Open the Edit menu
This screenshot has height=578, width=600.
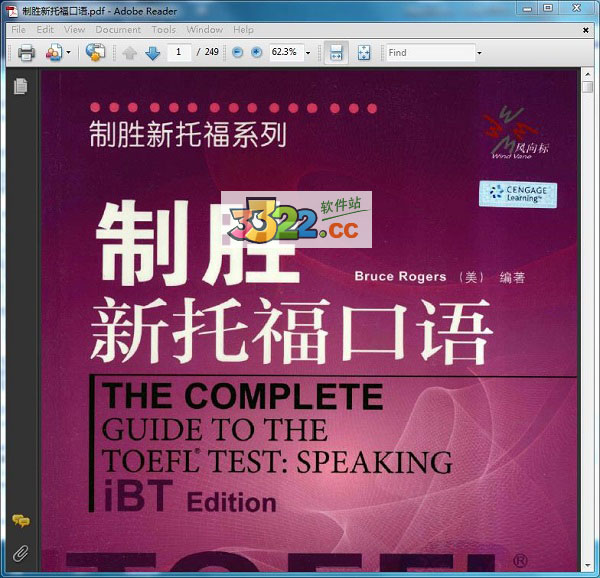pyautogui.click(x=45, y=29)
